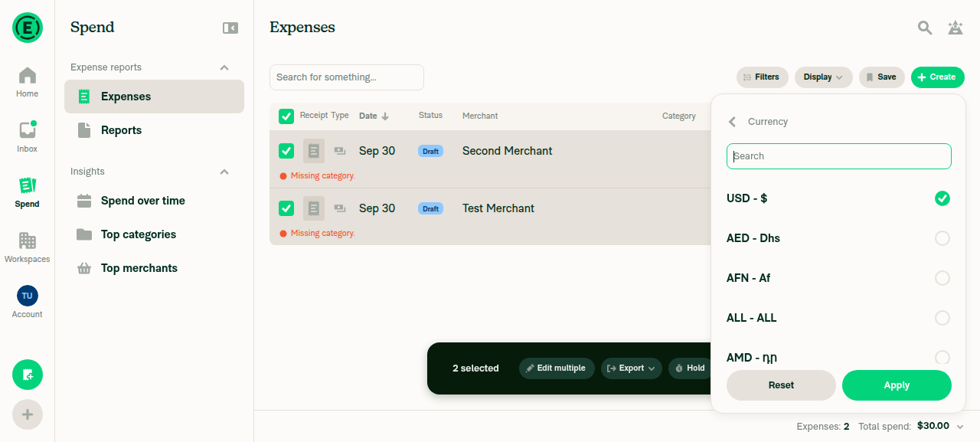Open Spend over time insight

154,201
